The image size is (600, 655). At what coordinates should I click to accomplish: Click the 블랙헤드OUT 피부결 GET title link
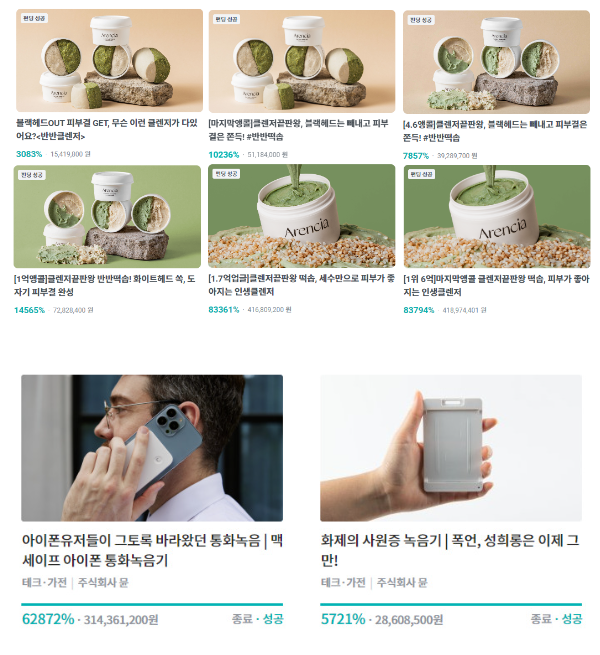107,129
